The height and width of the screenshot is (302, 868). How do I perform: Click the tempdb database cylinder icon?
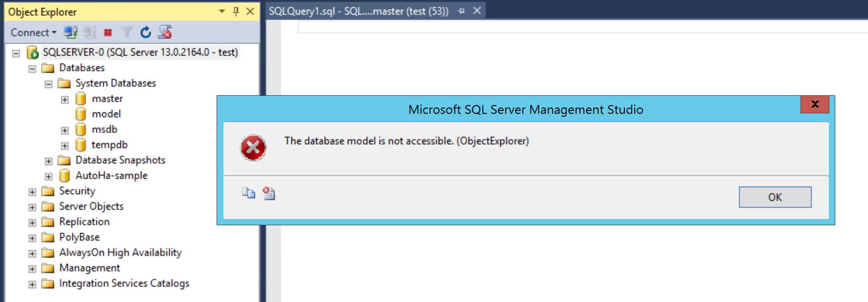81,145
